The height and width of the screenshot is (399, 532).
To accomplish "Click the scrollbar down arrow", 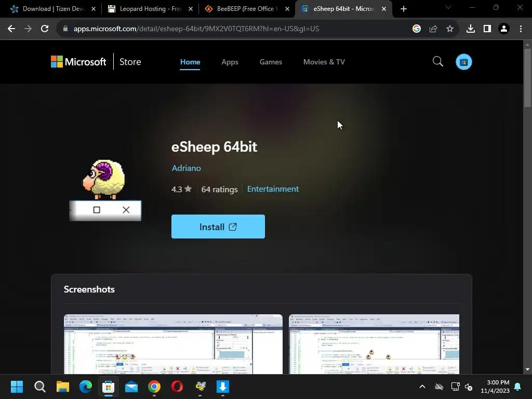I will (x=527, y=369).
